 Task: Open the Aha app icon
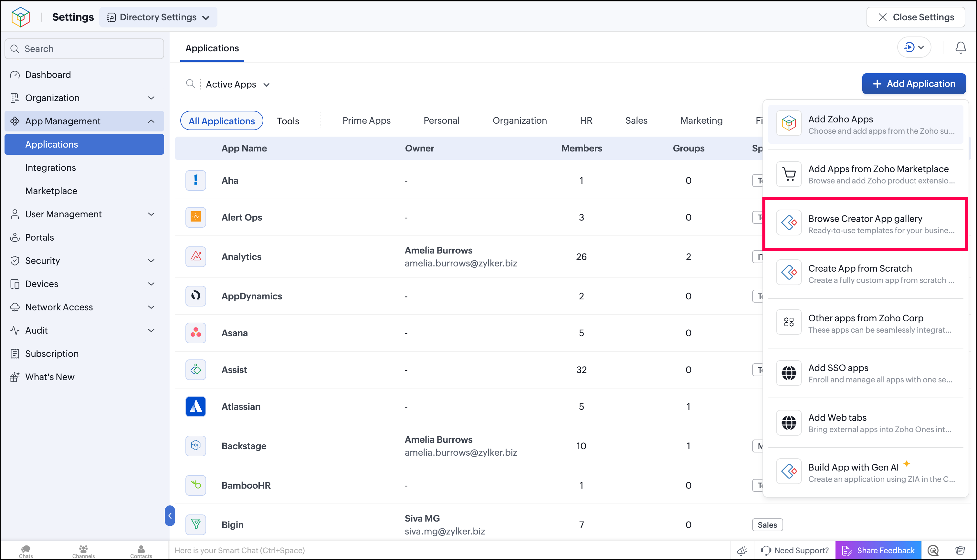tap(196, 181)
